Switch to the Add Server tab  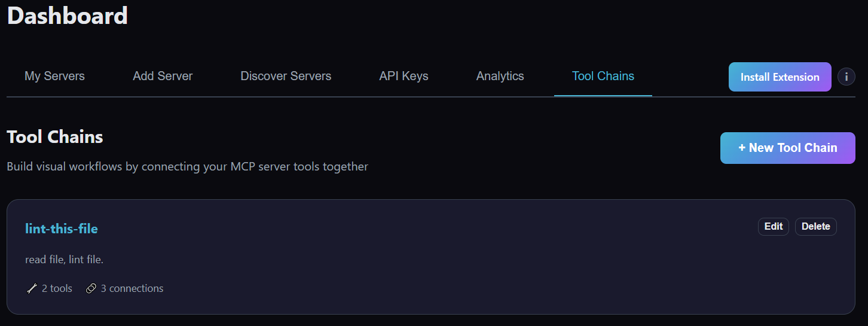163,77
